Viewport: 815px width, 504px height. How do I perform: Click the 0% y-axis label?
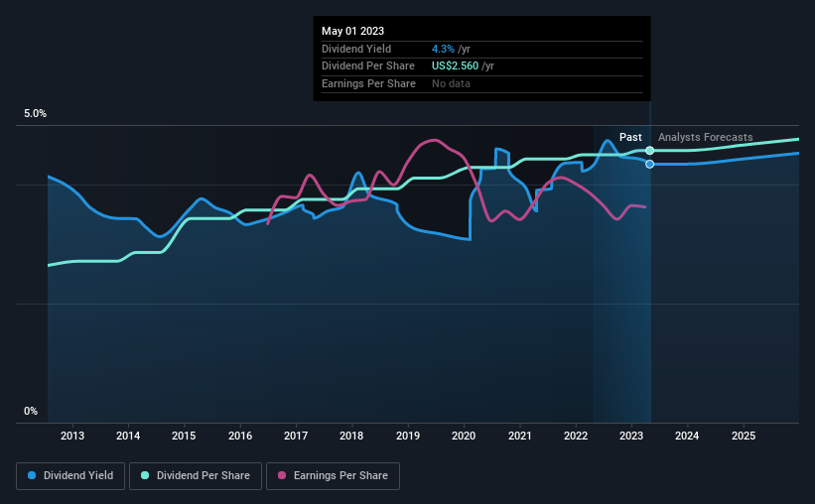[31, 411]
